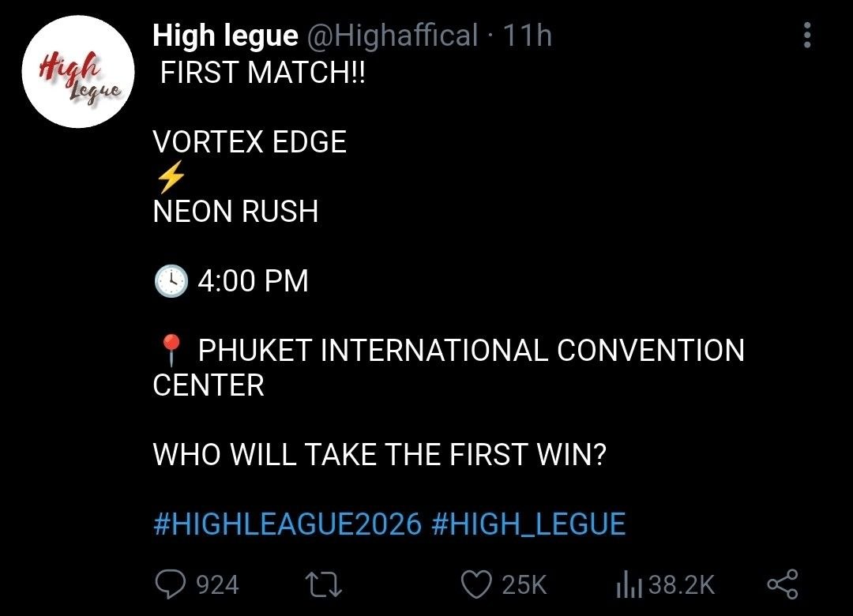Click the FIRST MATCH!! tweet text

263,73
